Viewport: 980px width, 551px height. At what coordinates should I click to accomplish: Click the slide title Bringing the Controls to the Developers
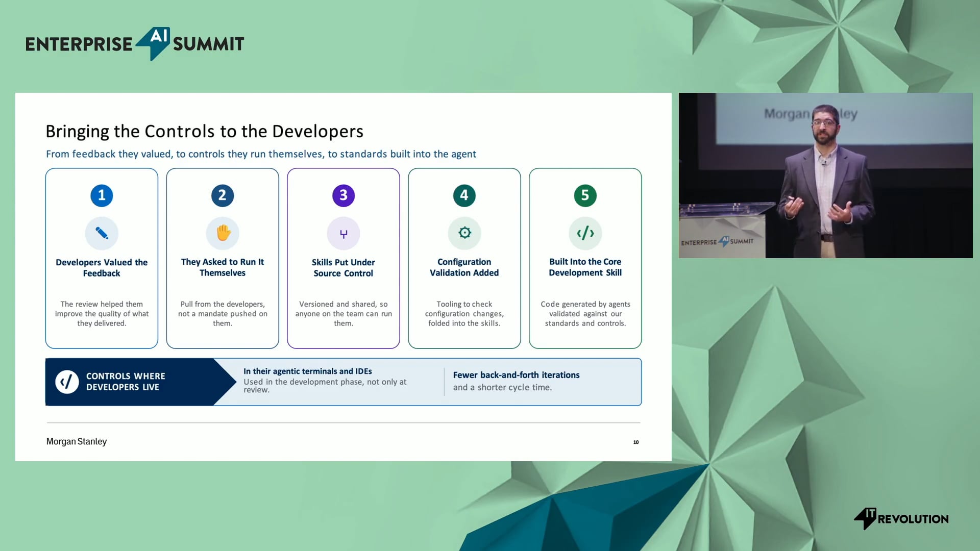pos(204,131)
